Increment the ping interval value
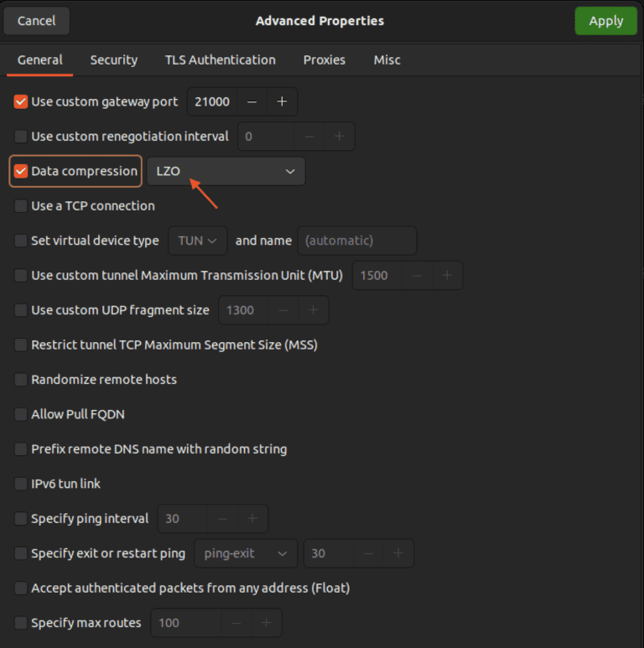This screenshot has width=644, height=648. coord(252,519)
